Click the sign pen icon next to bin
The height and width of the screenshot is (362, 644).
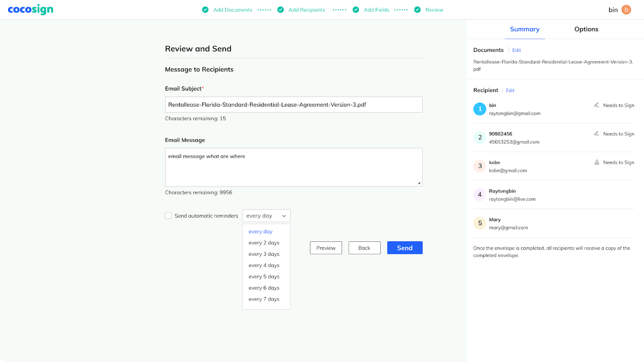coord(597,106)
